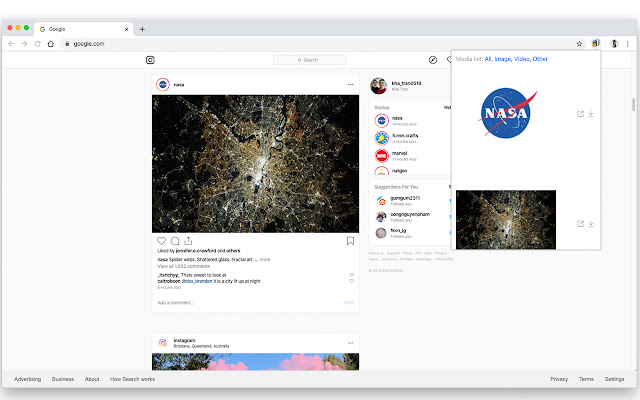Image resolution: width=640 pixels, height=400 pixels.
Task: Bookmark the nasa post with the save icon
Action: click(350, 241)
